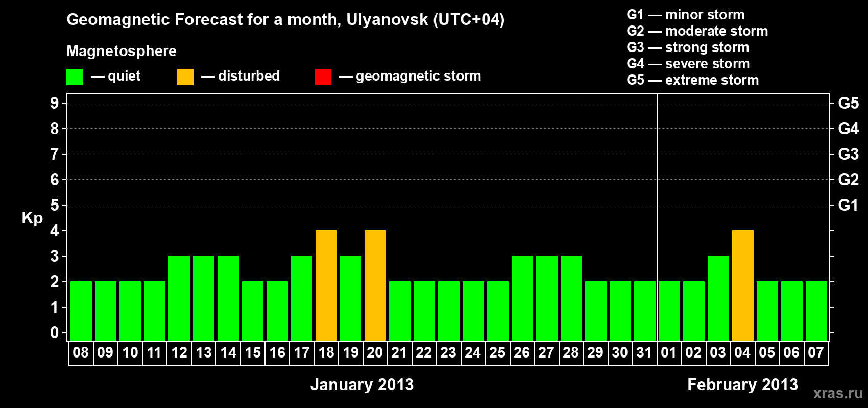
Task: Click date label 25 on the axis
Action: (497, 353)
